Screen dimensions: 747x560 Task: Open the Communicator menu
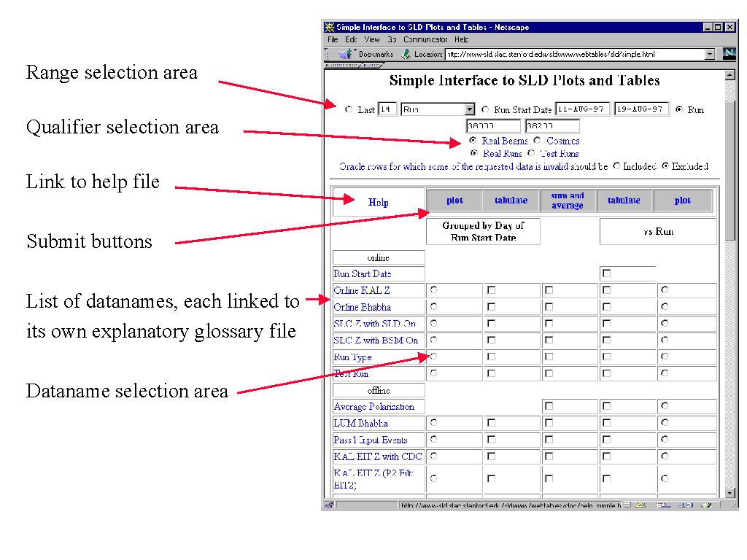[x=425, y=39]
